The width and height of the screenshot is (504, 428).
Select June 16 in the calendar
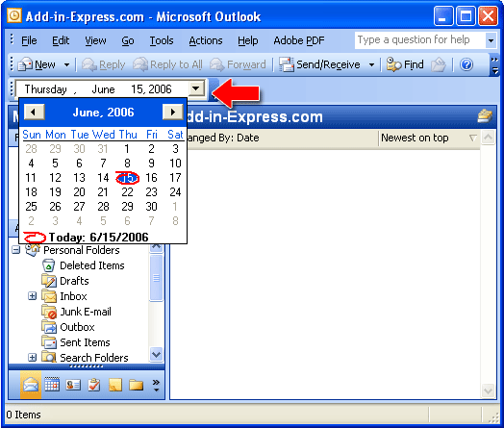(x=151, y=178)
